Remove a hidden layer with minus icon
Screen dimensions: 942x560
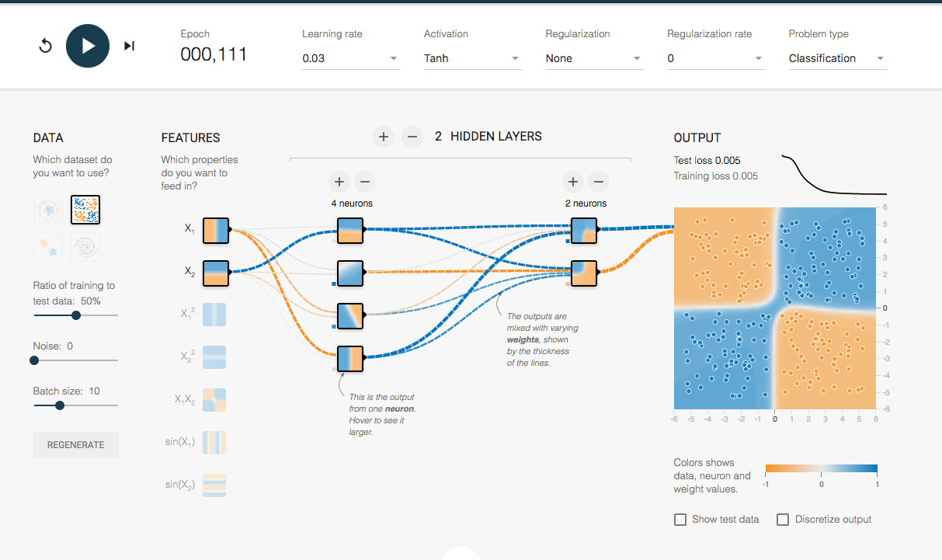click(x=412, y=137)
